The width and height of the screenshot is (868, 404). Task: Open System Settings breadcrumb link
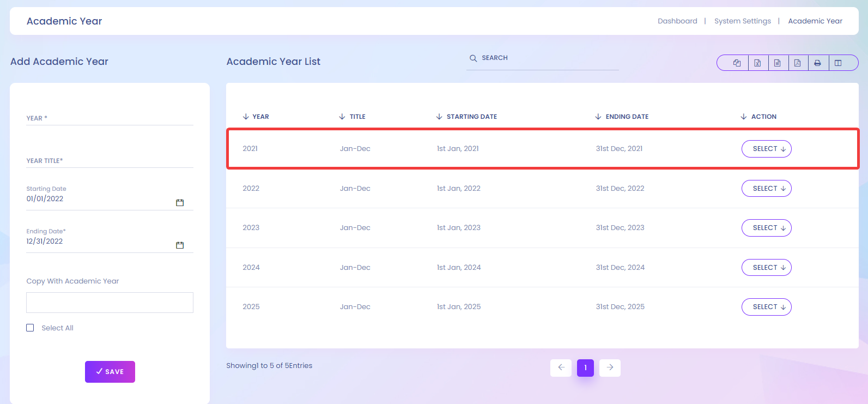[743, 21]
